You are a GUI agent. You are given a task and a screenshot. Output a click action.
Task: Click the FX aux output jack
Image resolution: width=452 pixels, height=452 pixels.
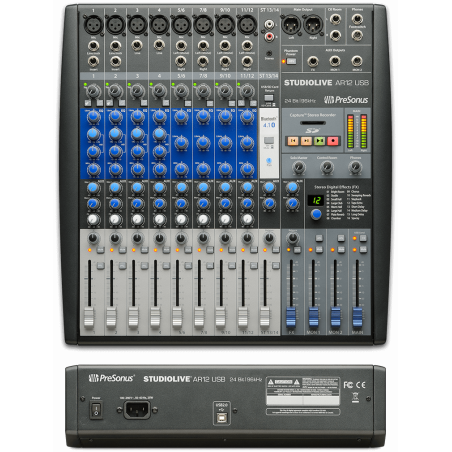[x=313, y=61]
